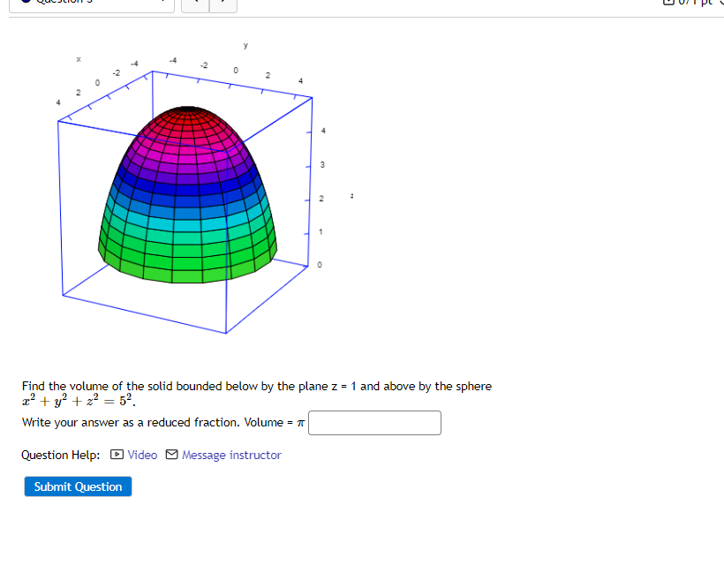Open the Message instructor link
Viewport: 724px width, 588px height.
pos(231,455)
